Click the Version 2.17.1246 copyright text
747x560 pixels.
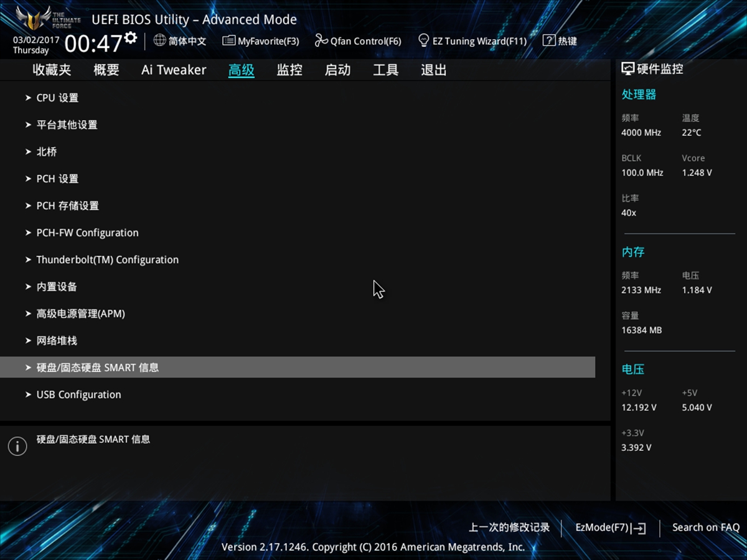[374, 547]
